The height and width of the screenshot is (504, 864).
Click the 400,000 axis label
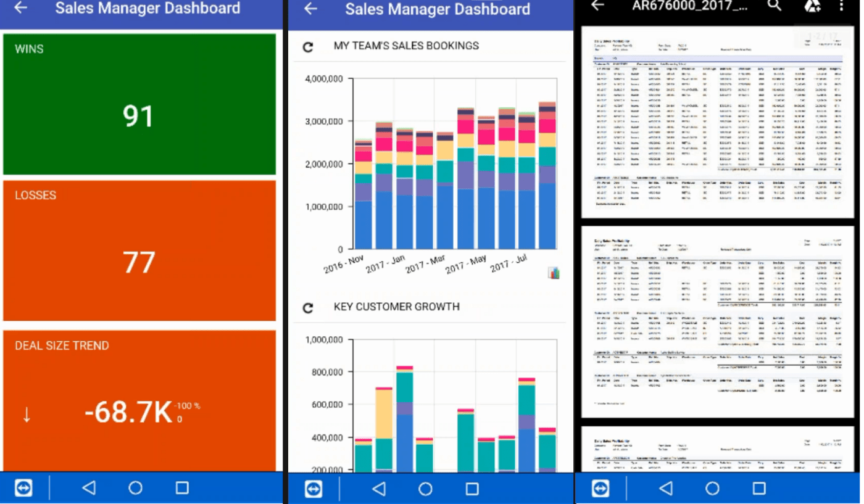pyautogui.click(x=326, y=438)
